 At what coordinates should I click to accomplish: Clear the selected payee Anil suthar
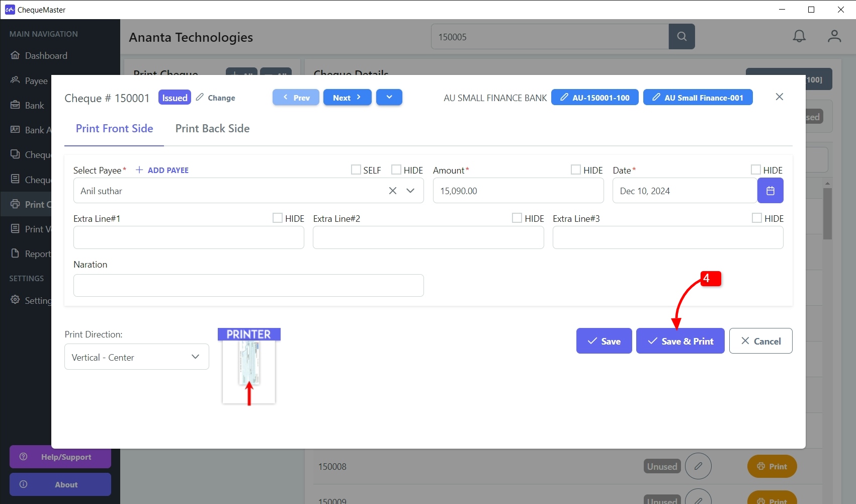tap(393, 191)
